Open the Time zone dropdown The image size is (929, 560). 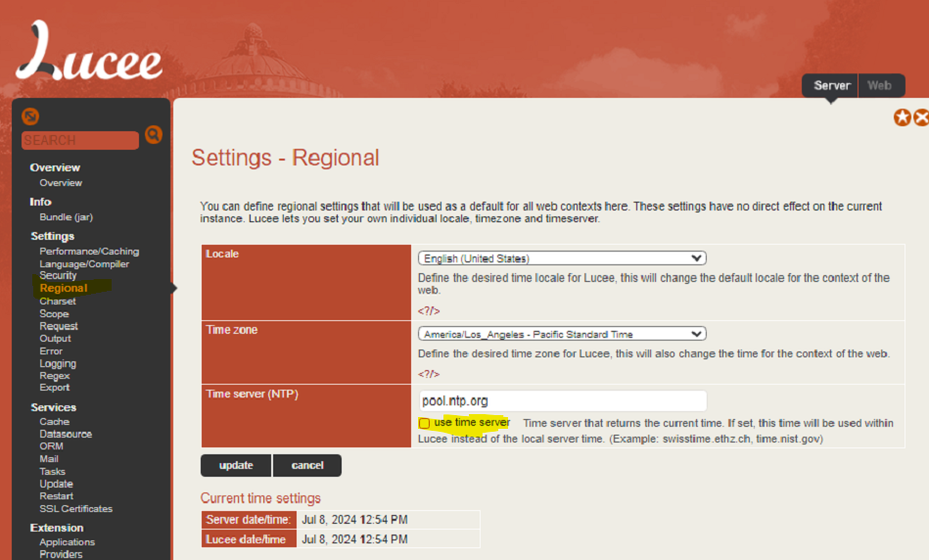click(562, 334)
